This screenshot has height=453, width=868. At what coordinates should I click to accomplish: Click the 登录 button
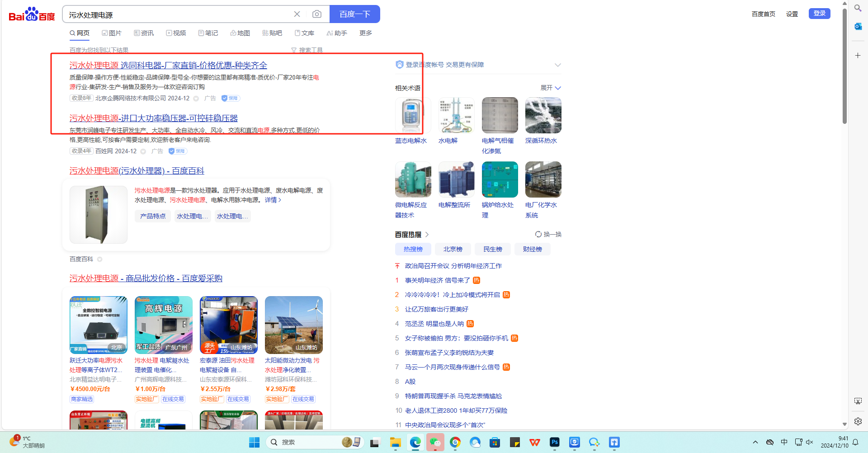coord(820,14)
